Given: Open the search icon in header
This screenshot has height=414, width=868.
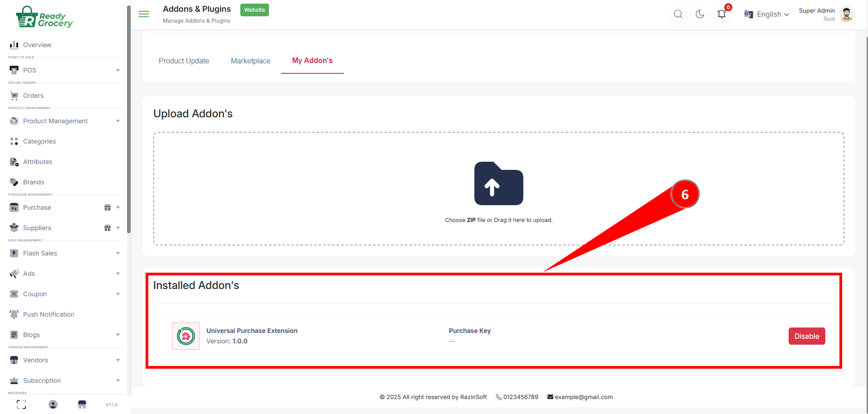Looking at the screenshot, I should click(678, 14).
